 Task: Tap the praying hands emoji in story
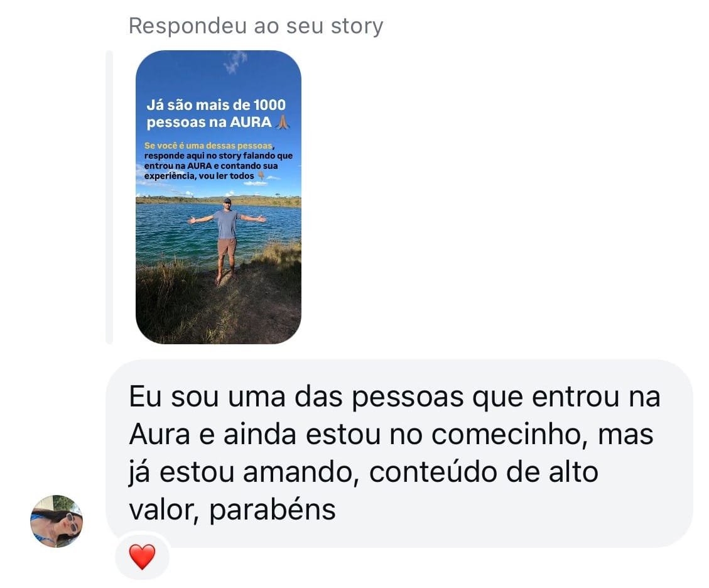click(x=283, y=122)
